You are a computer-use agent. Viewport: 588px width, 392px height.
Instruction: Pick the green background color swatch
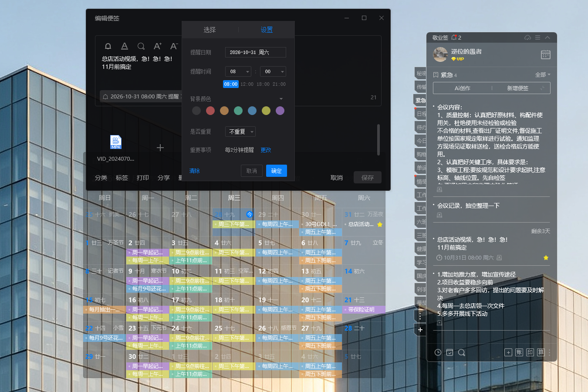click(x=238, y=111)
